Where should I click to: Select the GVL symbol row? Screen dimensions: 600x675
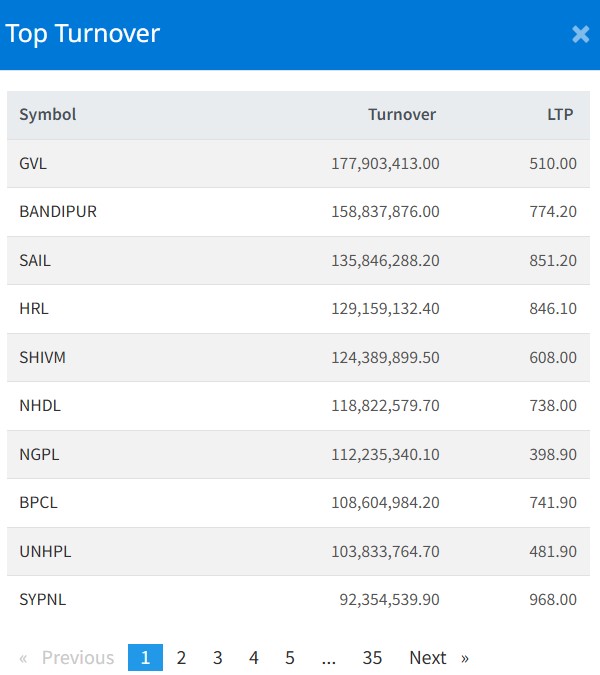33,163
